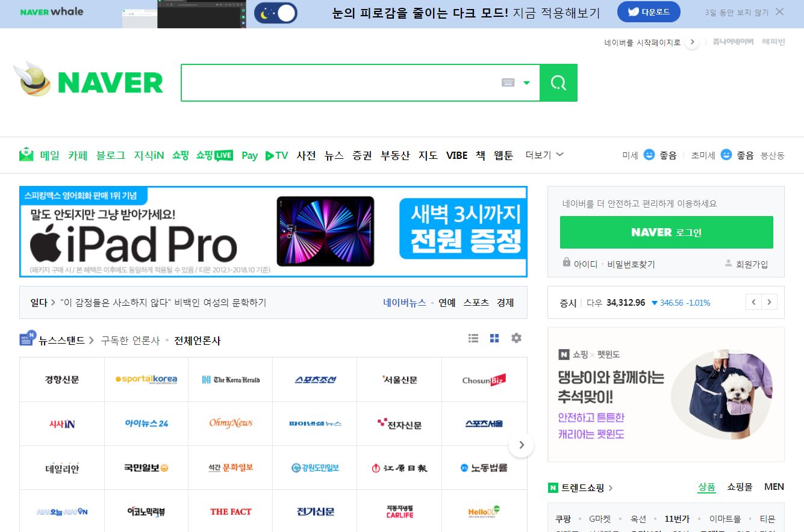Open The Korea Herald publisher logo

(x=231, y=380)
